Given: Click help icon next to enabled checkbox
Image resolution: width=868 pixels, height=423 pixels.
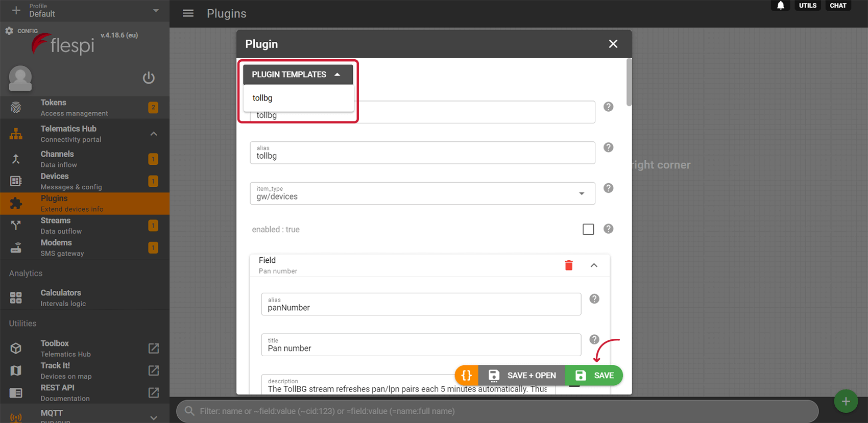Looking at the screenshot, I should [608, 229].
